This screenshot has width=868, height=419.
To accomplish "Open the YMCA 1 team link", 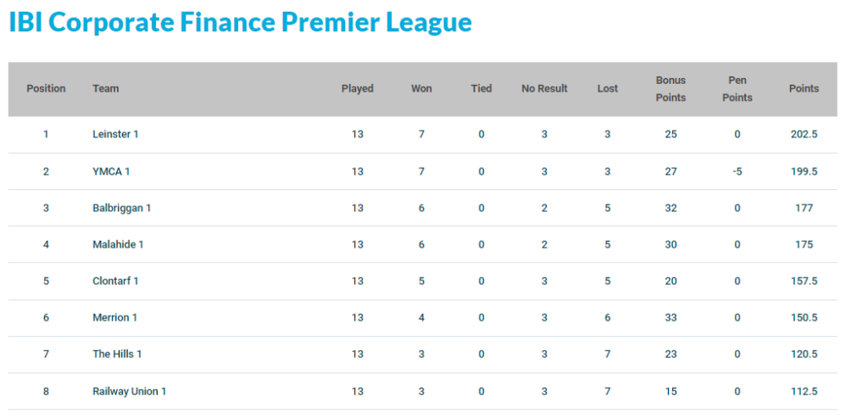I will (111, 171).
